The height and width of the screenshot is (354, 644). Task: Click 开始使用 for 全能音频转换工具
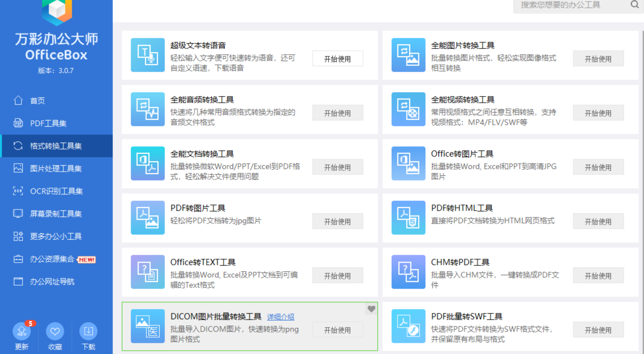(337, 113)
